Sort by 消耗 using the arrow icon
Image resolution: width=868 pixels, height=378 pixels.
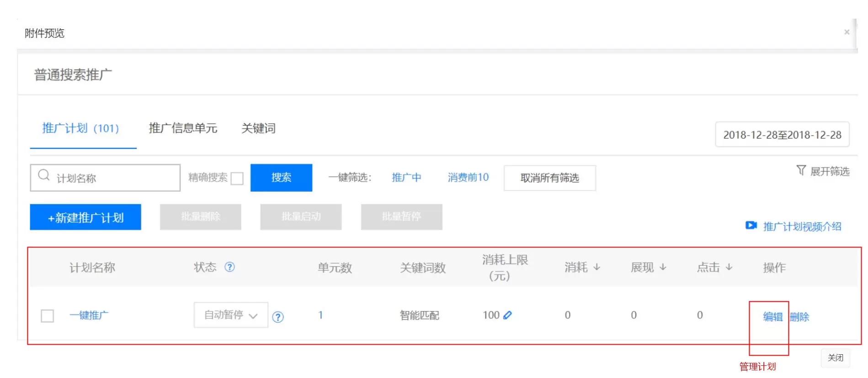pos(596,267)
